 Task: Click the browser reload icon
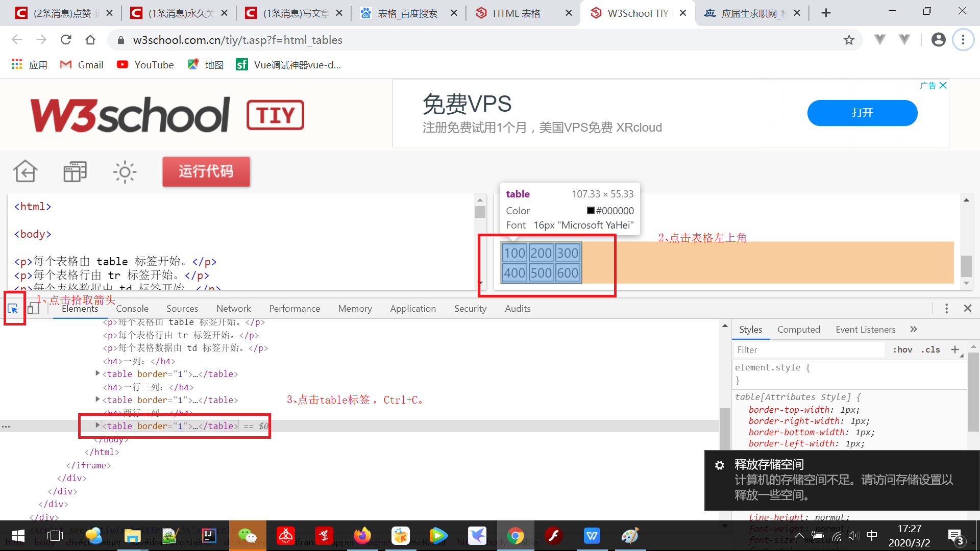66,40
